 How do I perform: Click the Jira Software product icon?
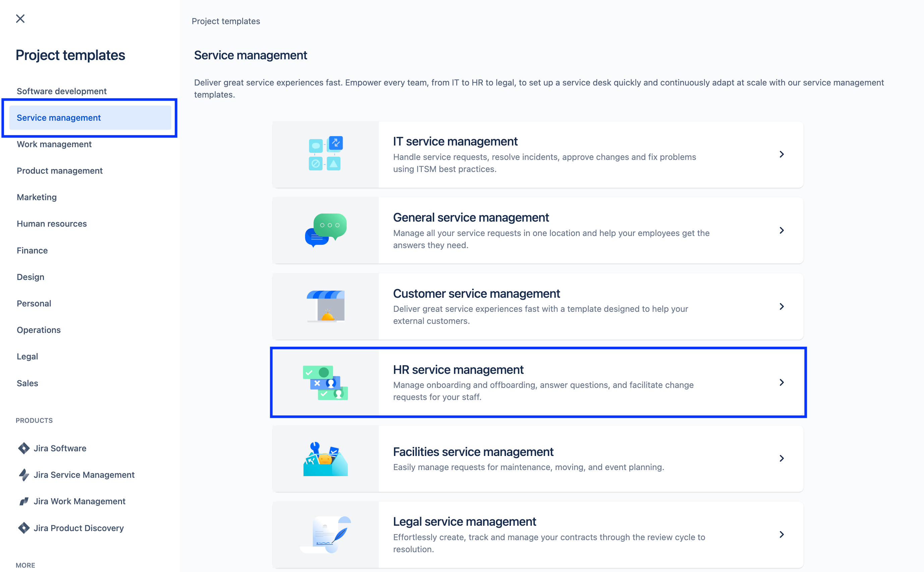click(x=23, y=448)
